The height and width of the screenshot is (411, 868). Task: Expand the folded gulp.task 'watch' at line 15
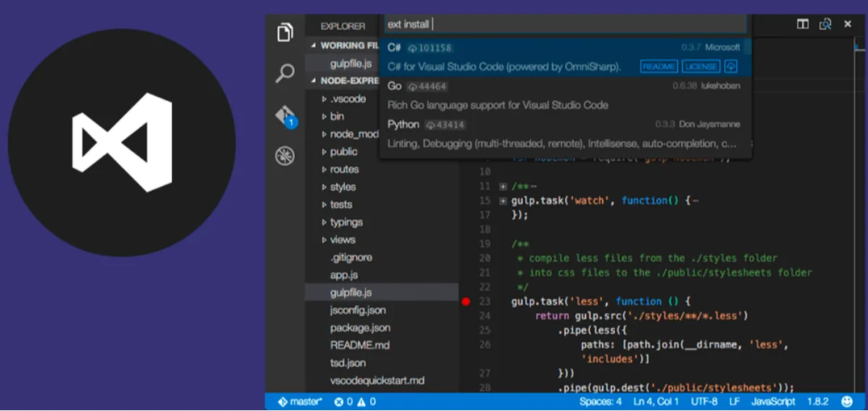[x=503, y=201]
